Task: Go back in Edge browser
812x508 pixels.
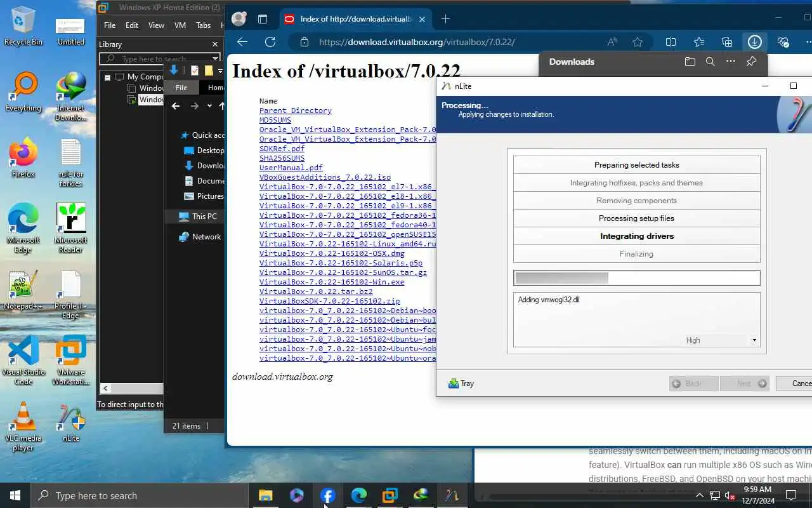Action: pos(242,42)
